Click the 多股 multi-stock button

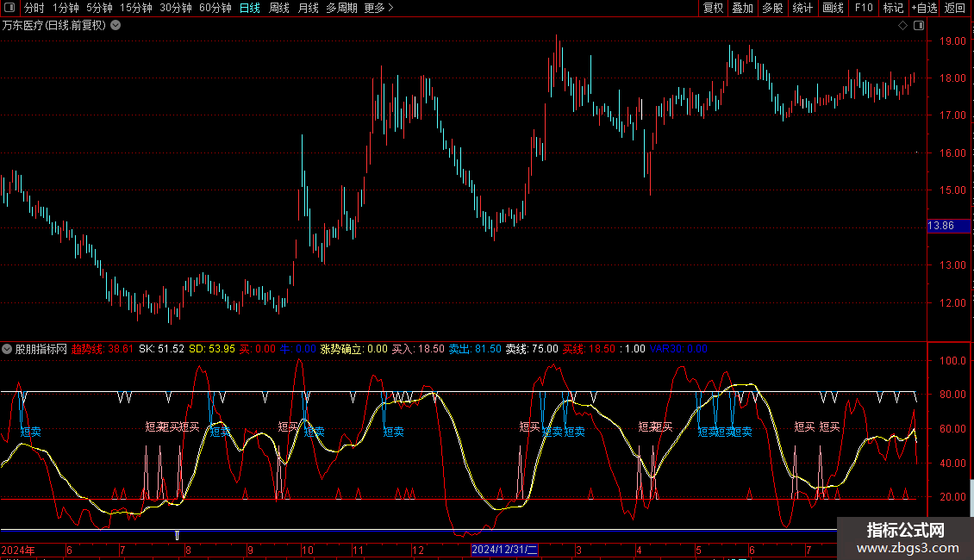point(772,8)
